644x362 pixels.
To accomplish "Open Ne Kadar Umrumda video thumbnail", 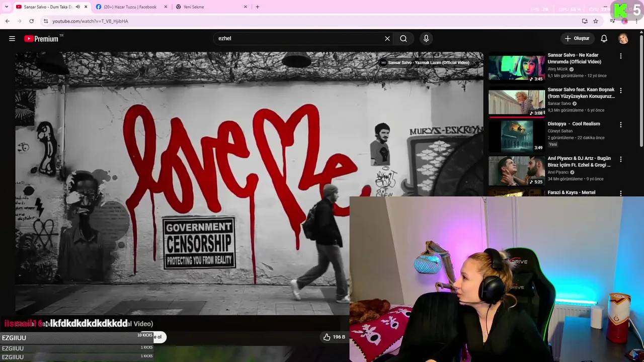I will click(517, 68).
